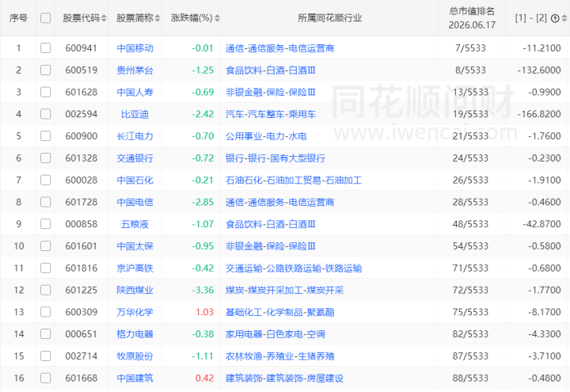Open industry link 交通运输-公路铁路运输-铁路运输
Image resolution: width=570 pixels, height=392 pixels.
(x=294, y=268)
